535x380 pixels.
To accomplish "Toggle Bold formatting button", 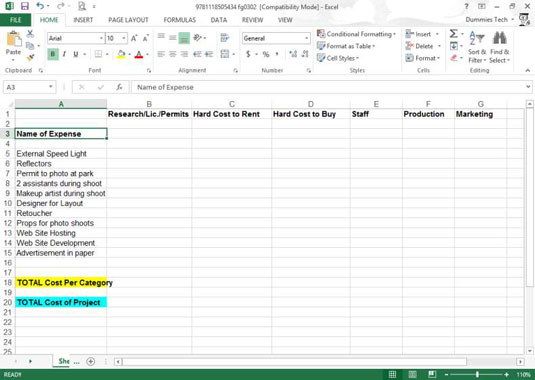I will click(53, 54).
